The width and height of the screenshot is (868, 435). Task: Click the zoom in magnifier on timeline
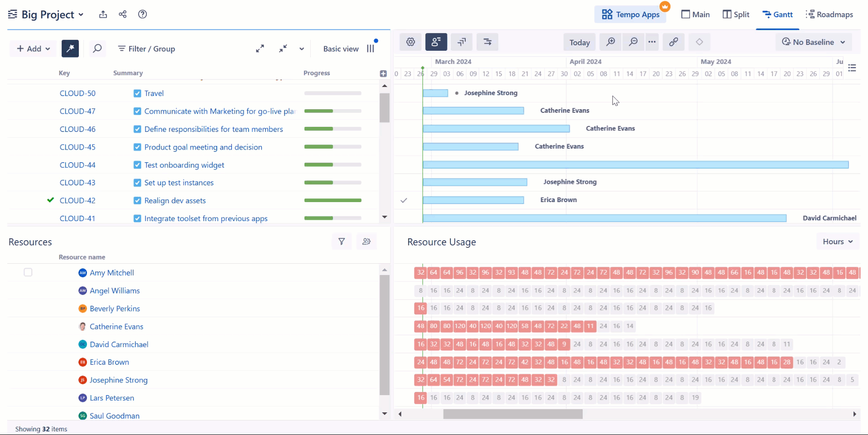pyautogui.click(x=610, y=42)
